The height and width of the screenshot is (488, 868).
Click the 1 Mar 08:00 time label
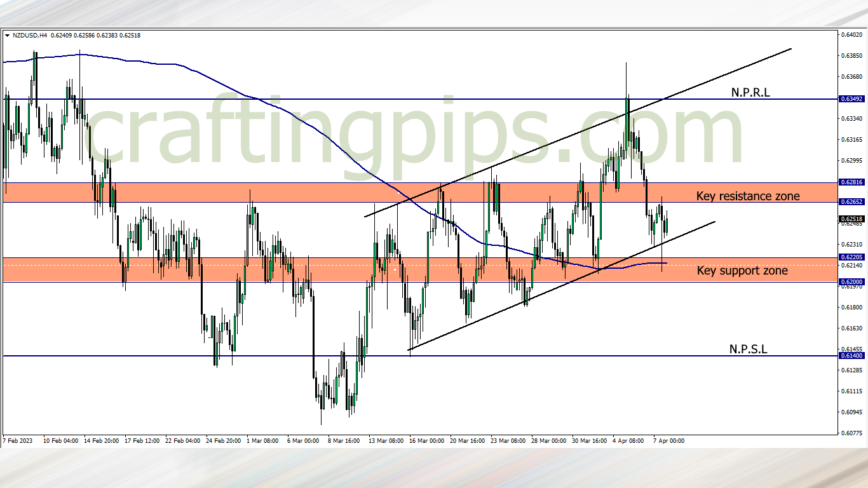coord(262,440)
